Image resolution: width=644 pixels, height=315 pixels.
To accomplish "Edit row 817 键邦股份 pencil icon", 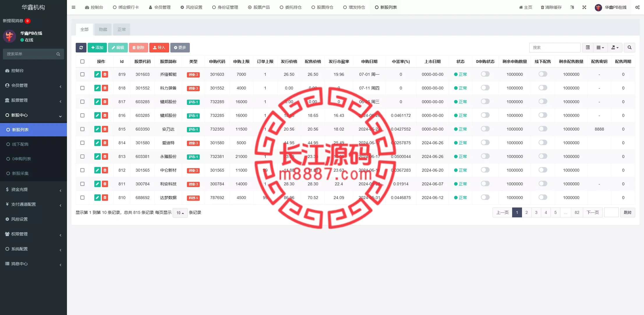I will click(98, 102).
